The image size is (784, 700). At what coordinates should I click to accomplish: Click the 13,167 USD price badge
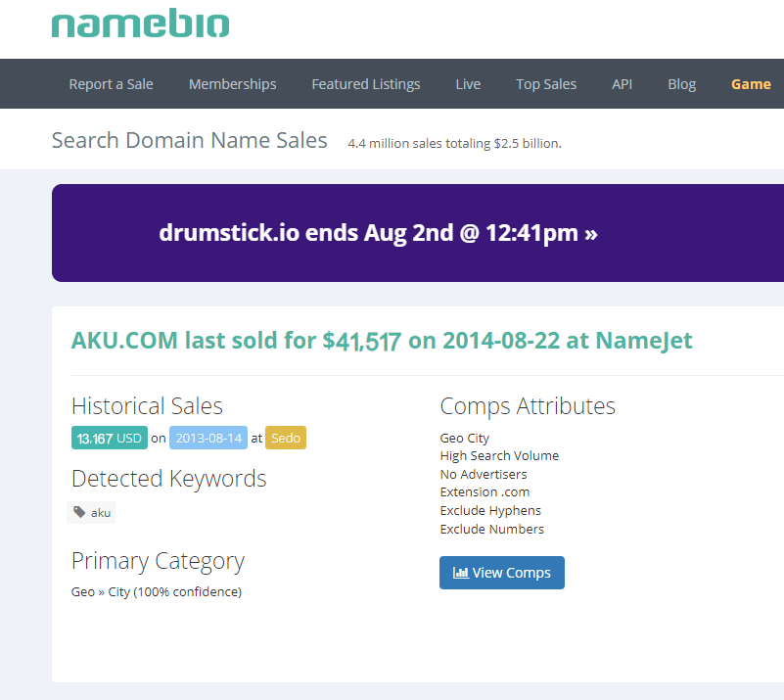[109, 438]
